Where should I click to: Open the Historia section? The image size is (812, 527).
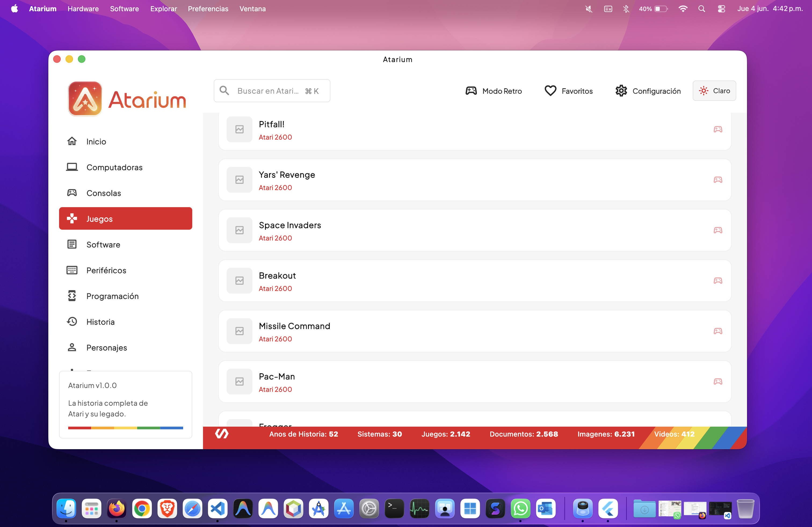[x=125, y=321]
